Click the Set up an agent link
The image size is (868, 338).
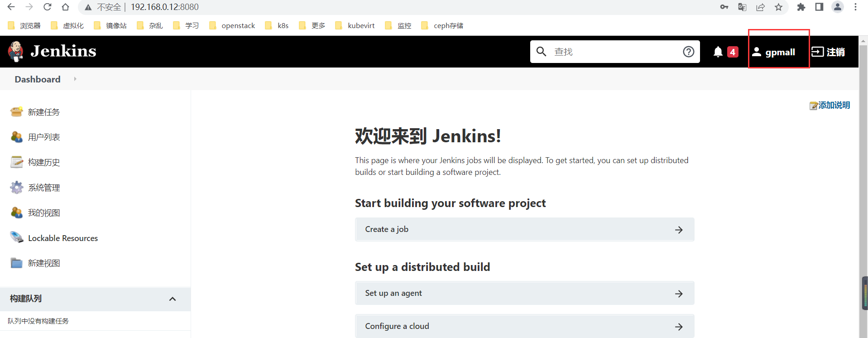tap(524, 293)
